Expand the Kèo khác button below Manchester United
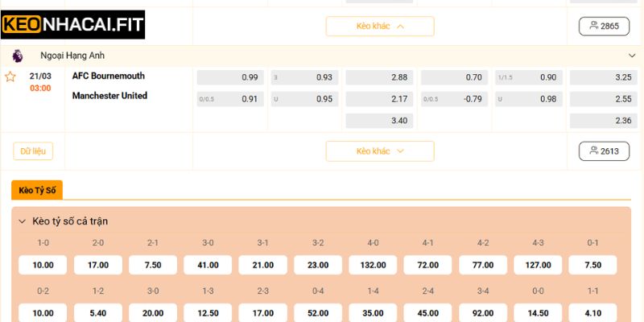 380,151
